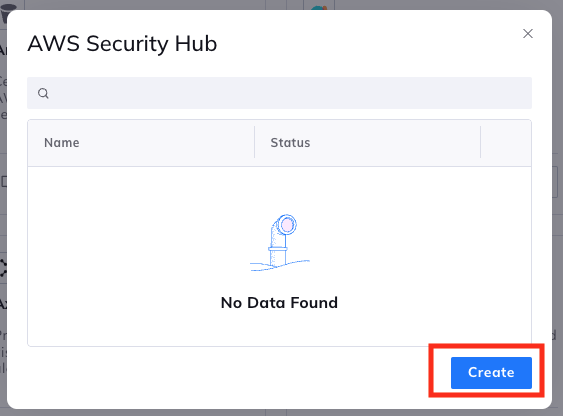Viewport: 563px width, 416px height.
Task: Click the magnifying glass search icon
Action: coord(43,93)
